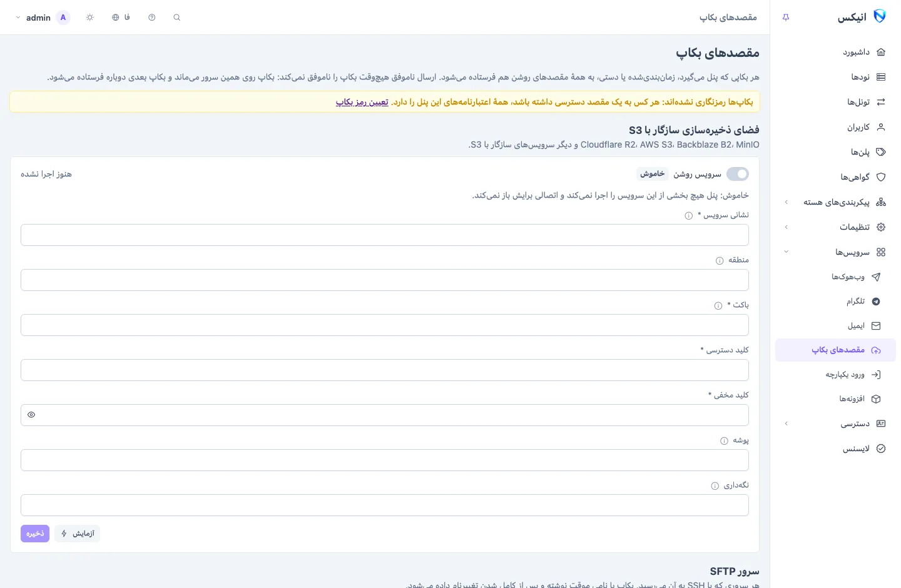Click the آزمایش test button
The width and height of the screenshot is (901, 588).
tap(78, 534)
